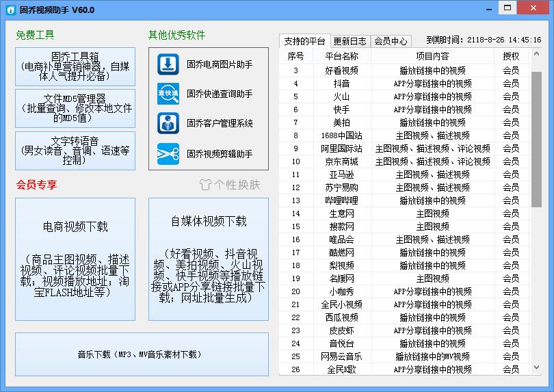Select the 唯品会 row
554x392 pixels.
coord(404,239)
